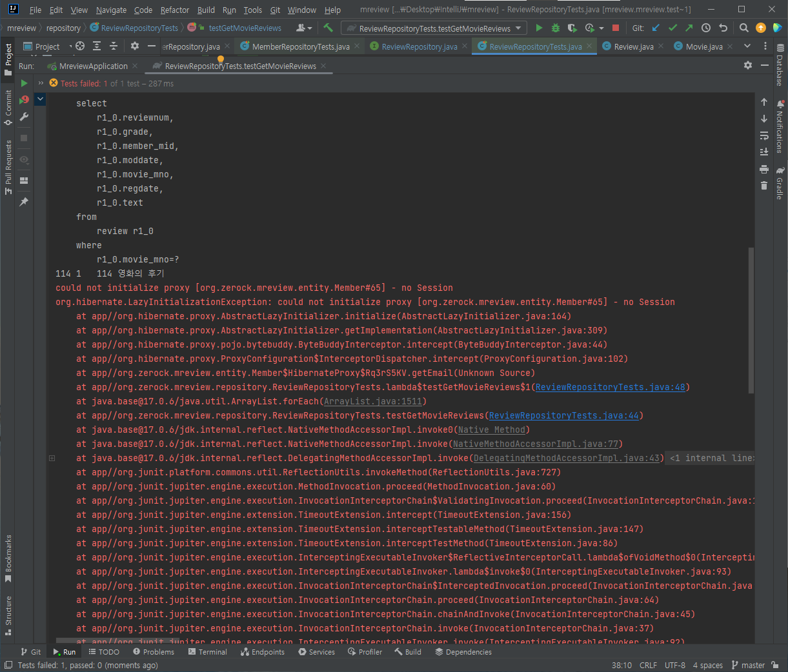788x672 pixels.
Task: Run the configuration with the green toolbar Run button
Action: click(539, 28)
